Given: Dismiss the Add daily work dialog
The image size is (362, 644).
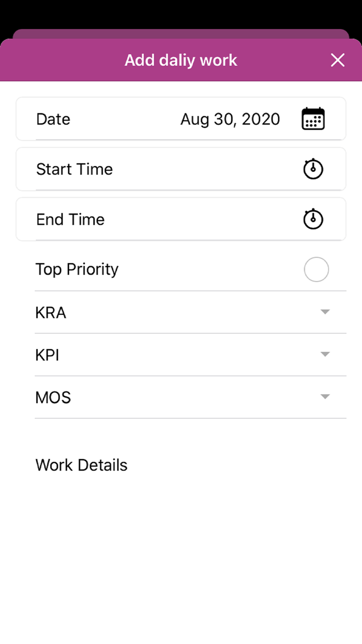Looking at the screenshot, I should 338,60.
